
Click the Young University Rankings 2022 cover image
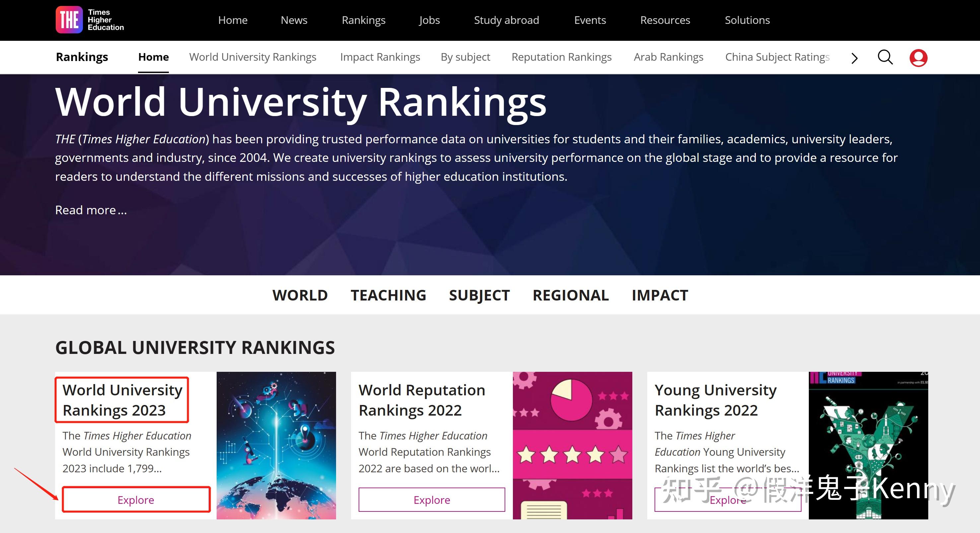pos(869,445)
